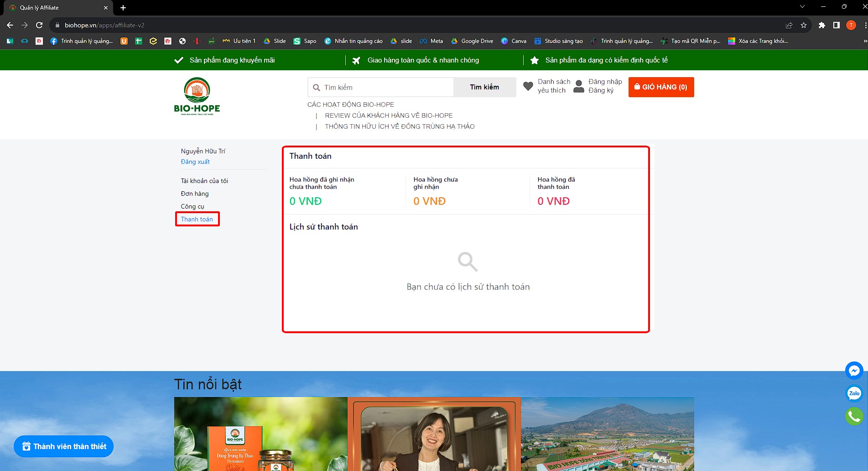Click Đăng ký register link
868x471 pixels.
[601, 90]
